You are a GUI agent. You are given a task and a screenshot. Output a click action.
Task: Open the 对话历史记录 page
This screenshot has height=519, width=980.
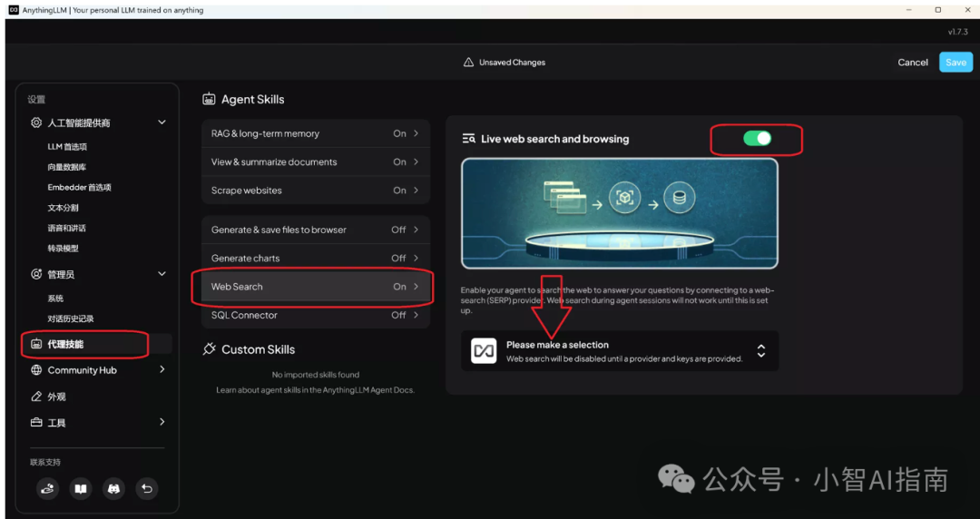(x=71, y=318)
